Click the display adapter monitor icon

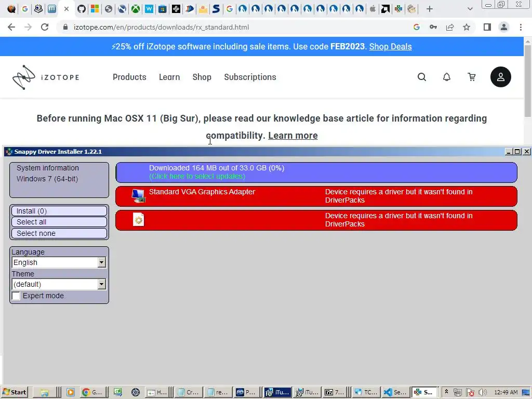click(x=138, y=196)
